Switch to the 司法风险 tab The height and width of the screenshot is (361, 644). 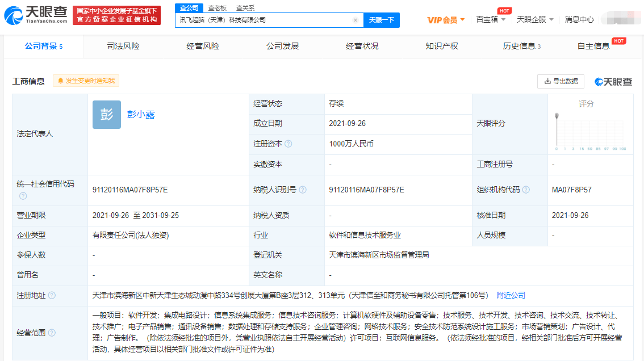coord(123,46)
